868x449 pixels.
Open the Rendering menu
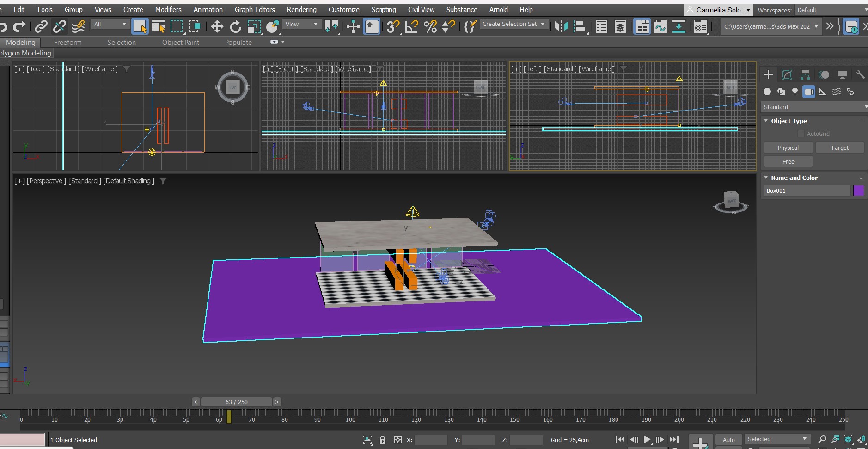point(301,9)
